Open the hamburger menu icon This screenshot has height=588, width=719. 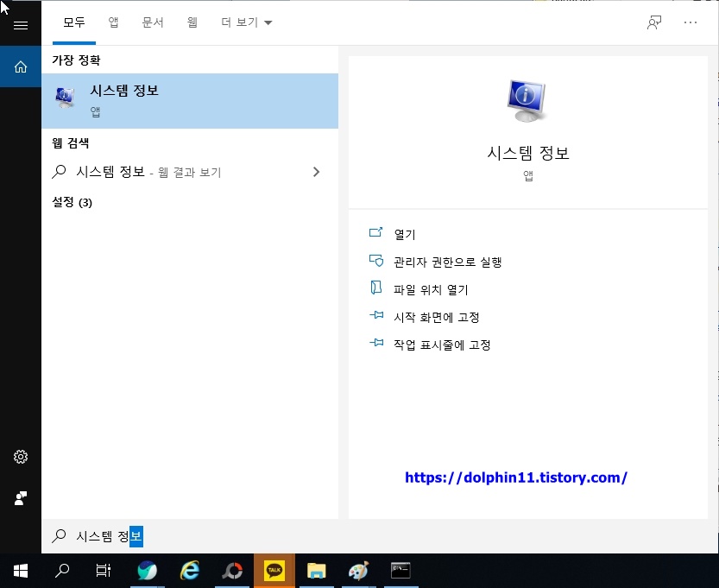click(x=21, y=25)
